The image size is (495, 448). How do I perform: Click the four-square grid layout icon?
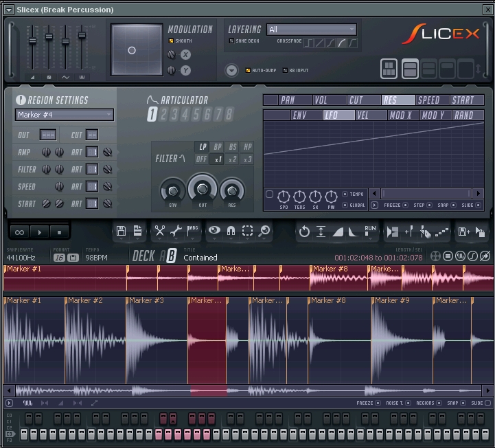(x=389, y=69)
